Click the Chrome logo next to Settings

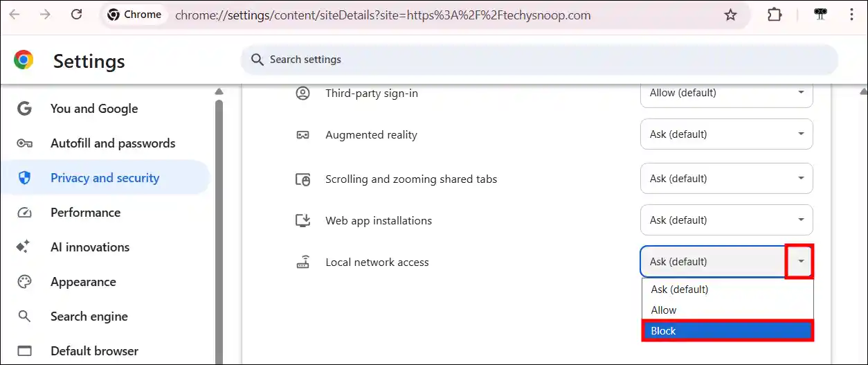point(24,60)
